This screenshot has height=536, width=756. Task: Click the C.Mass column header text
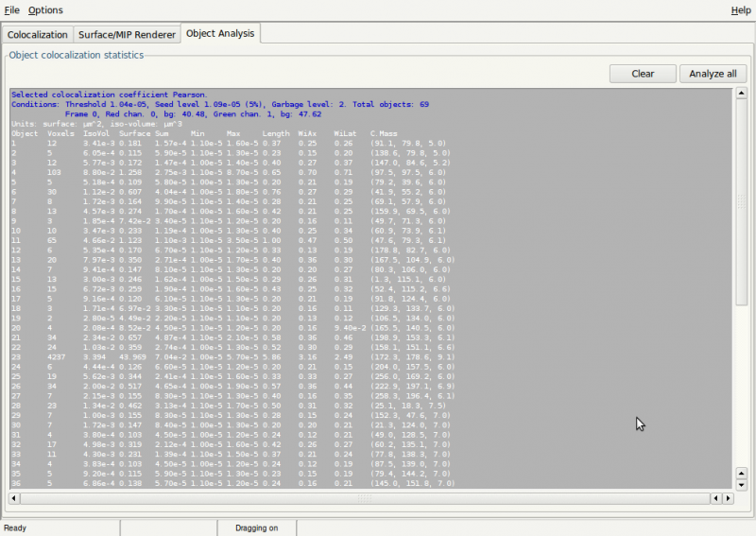click(385, 133)
